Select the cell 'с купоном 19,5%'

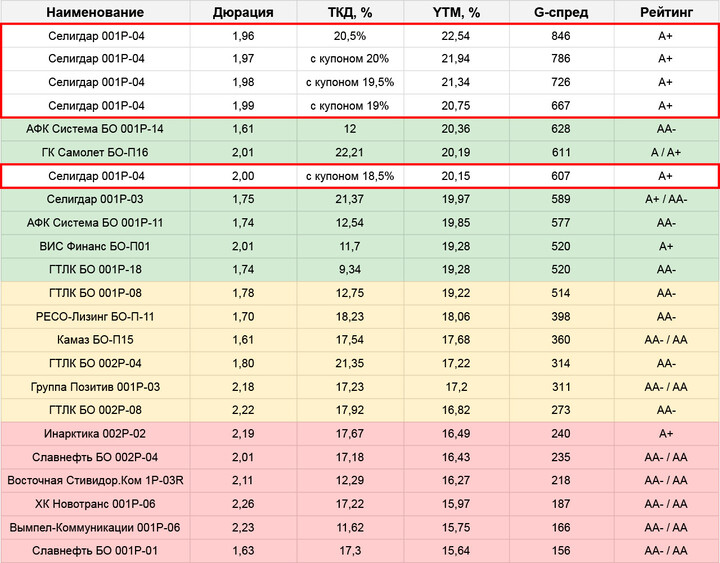coord(350,82)
